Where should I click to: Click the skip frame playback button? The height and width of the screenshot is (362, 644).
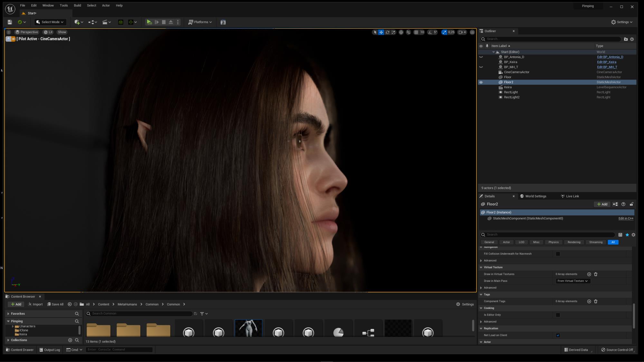(156, 22)
